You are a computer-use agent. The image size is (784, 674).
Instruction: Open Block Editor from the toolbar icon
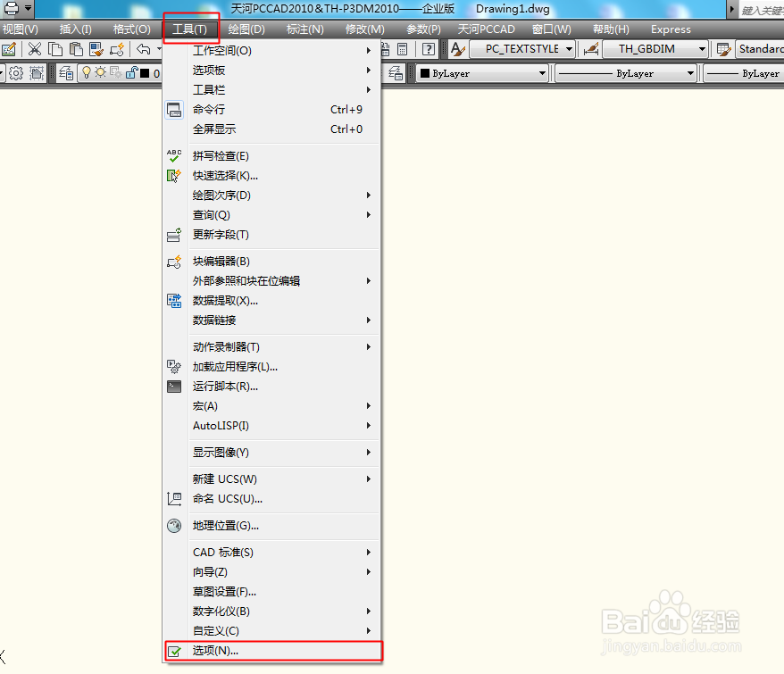(117, 49)
